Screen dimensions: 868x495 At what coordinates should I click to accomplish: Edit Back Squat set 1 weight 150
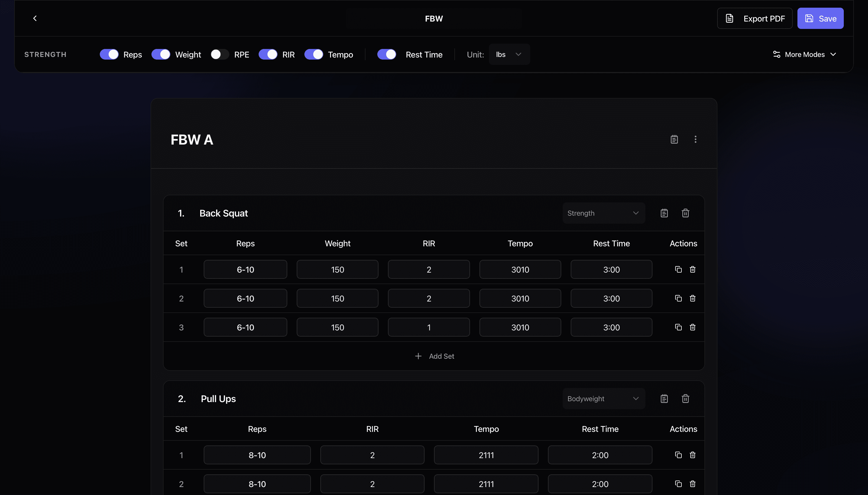[337, 270]
